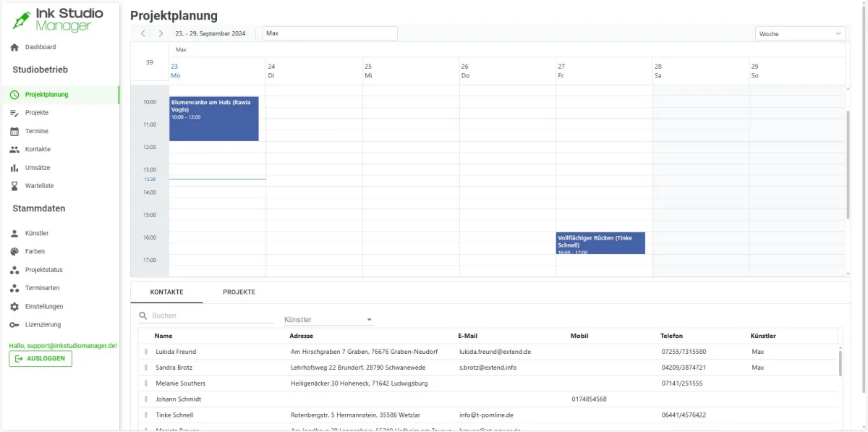The image size is (868, 432).
Task: Open the Dashboard via home icon
Action: 14,46
